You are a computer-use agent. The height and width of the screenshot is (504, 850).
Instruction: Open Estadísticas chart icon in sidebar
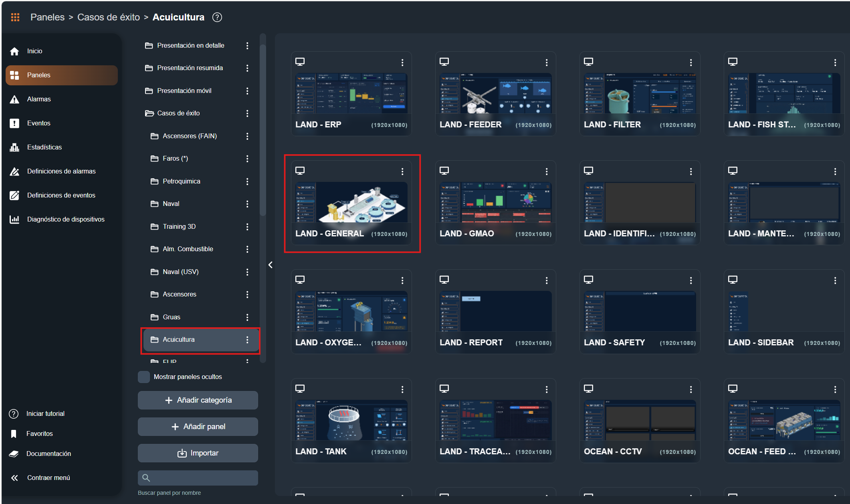(14, 147)
